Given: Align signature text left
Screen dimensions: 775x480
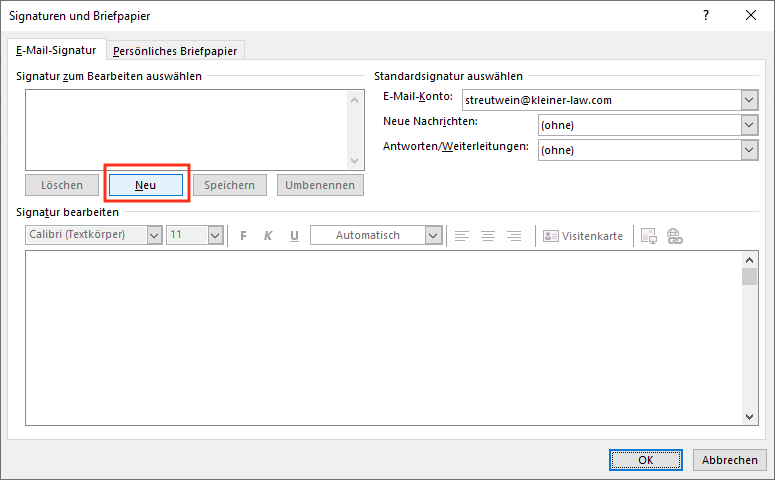Looking at the screenshot, I should (x=462, y=236).
